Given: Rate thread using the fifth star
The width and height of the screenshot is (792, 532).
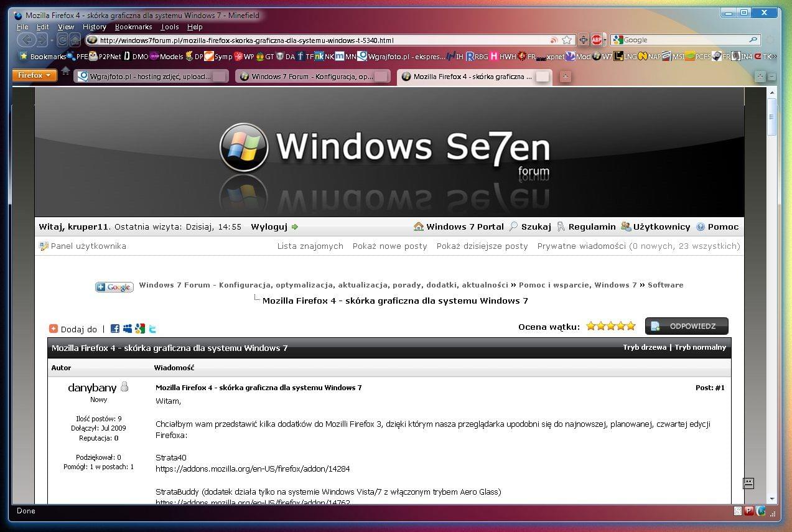Looking at the screenshot, I should (631, 326).
